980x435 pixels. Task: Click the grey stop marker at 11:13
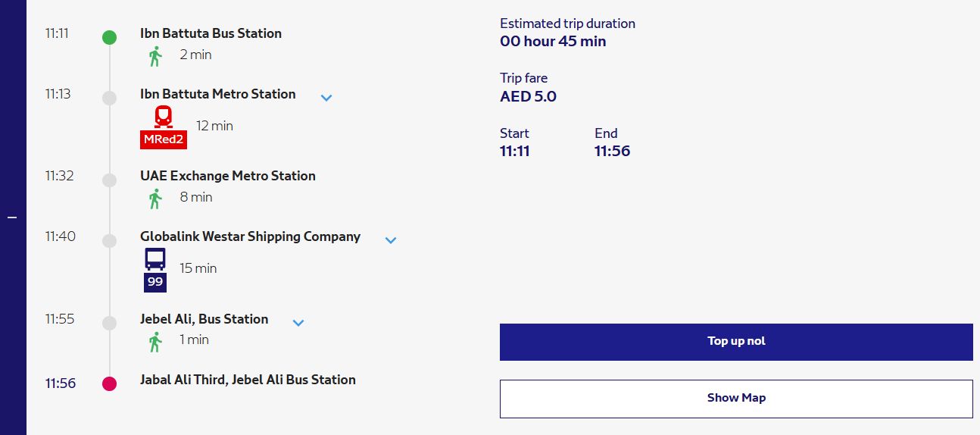tap(109, 98)
